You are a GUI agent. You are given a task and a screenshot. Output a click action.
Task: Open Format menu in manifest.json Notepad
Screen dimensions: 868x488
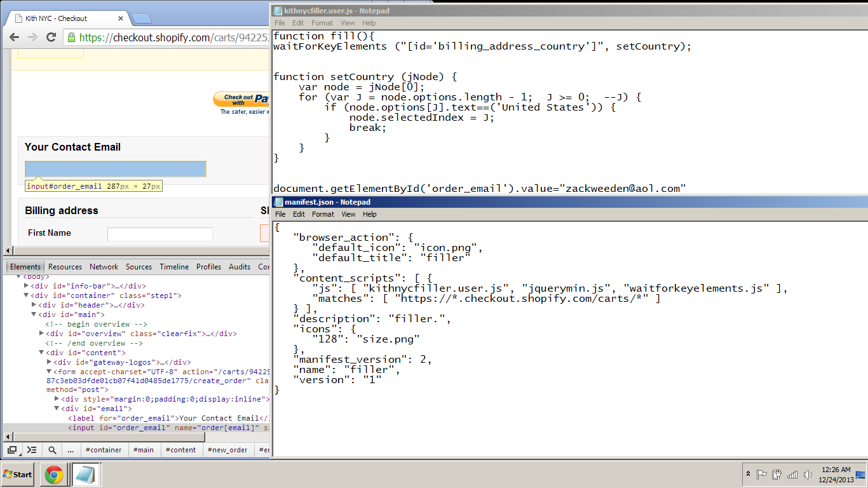point(322,214)
